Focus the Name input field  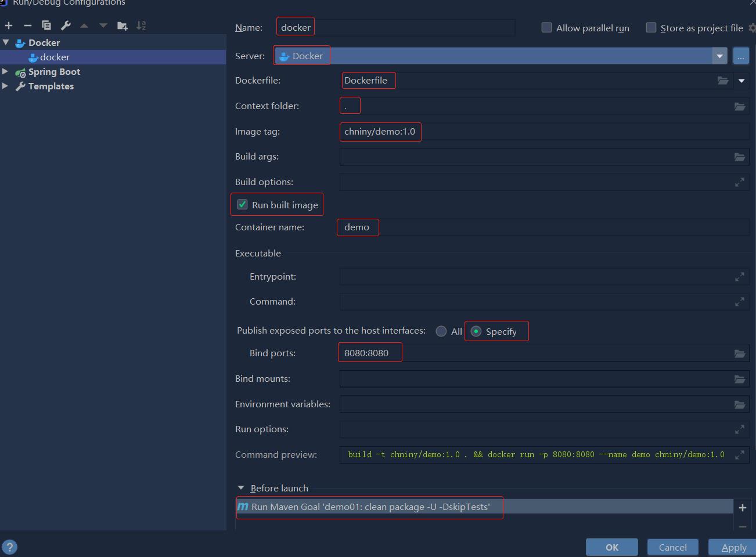[395, 27]
